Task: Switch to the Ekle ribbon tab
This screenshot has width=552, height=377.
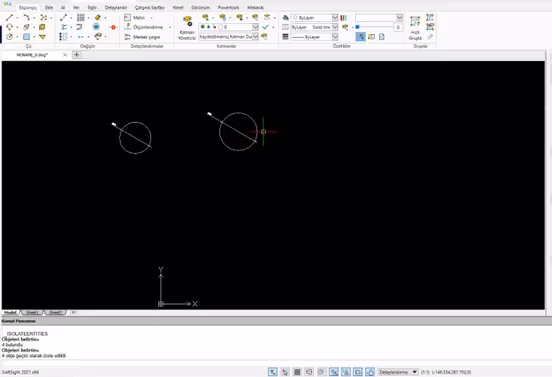Action: coord(49,7)
